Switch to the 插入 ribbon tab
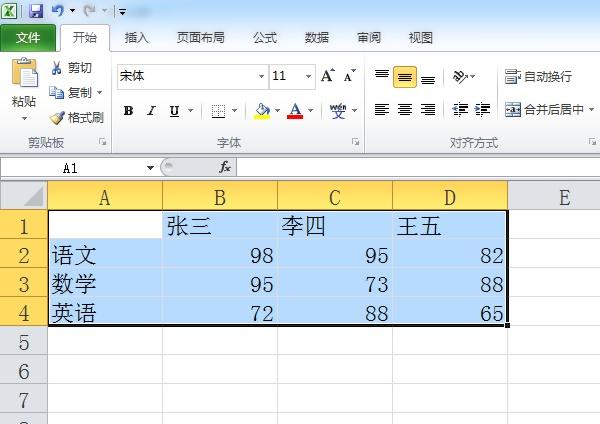Screen dimensions: 600x424 click(x=136, y=38)
